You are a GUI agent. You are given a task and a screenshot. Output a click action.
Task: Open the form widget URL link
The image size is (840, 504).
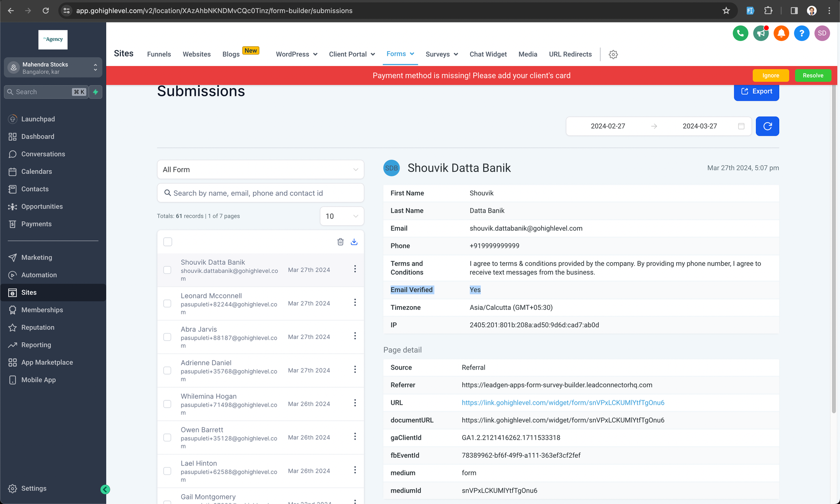[x=563, y=403]
